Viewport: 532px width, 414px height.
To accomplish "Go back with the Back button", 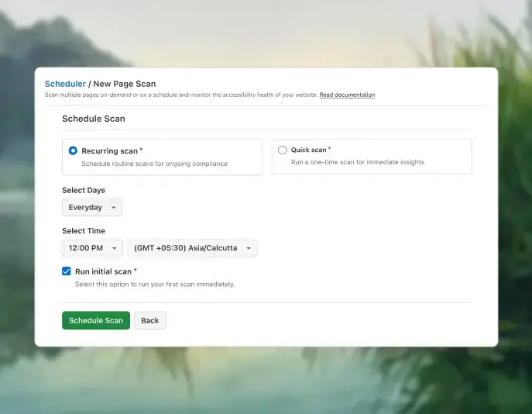I will pos(150,320).
